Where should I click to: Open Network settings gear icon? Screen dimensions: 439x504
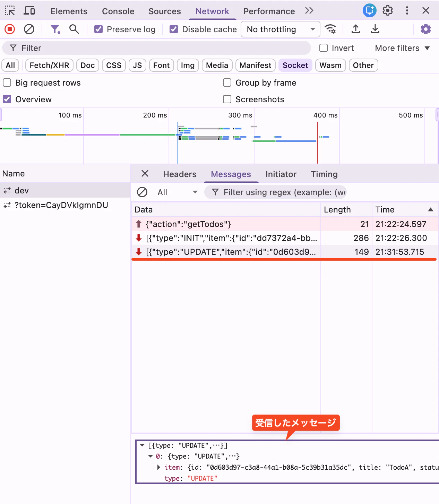coord(426,29)
